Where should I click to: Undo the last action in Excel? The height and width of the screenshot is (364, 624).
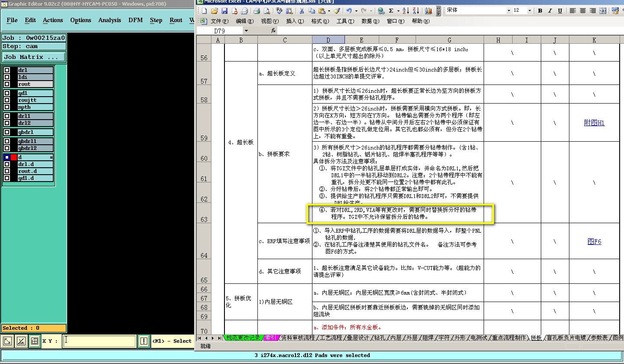[x=349, y=11]
